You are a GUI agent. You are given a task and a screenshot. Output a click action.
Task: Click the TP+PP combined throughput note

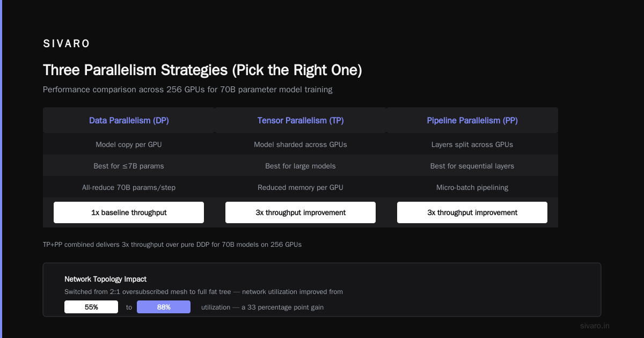[172, 244]
